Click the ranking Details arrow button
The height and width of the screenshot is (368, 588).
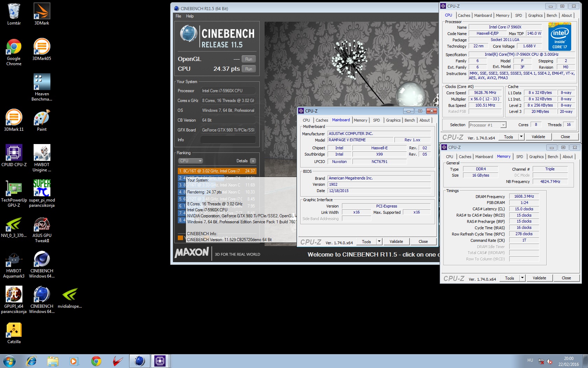[253, 161]
